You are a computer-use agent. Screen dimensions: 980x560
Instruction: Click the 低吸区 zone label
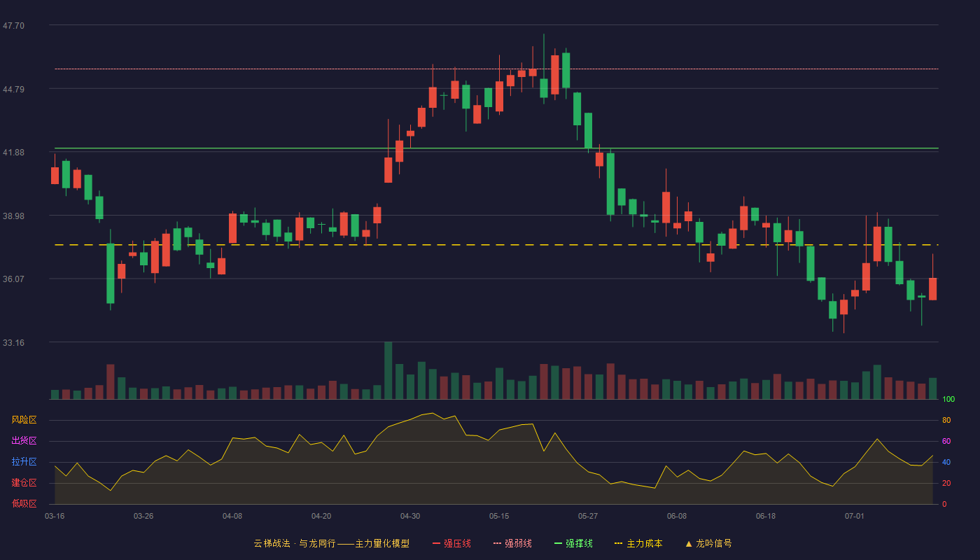point(24,504)
